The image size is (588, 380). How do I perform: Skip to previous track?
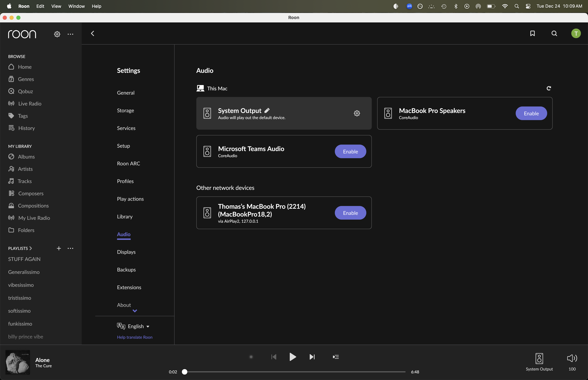coord(274,357)
